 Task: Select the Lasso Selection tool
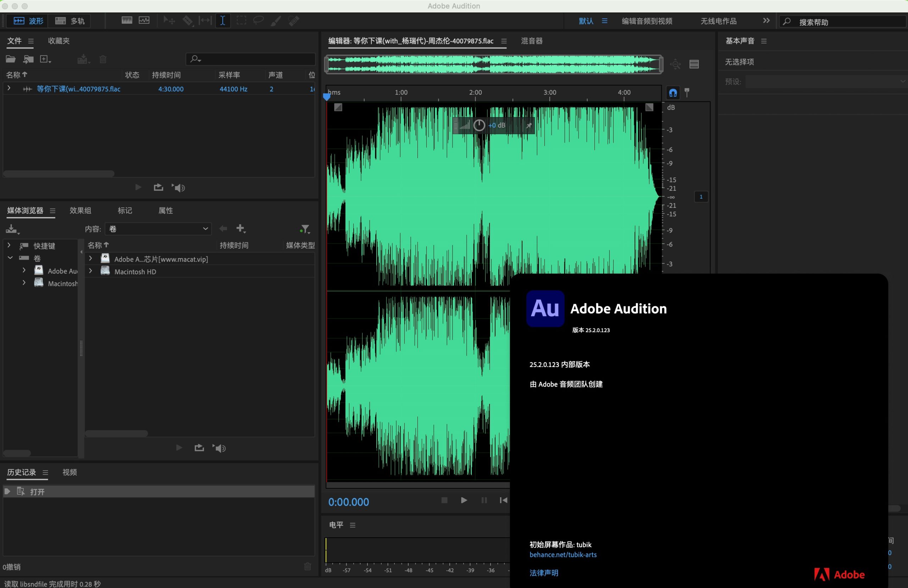coord(258,21)
